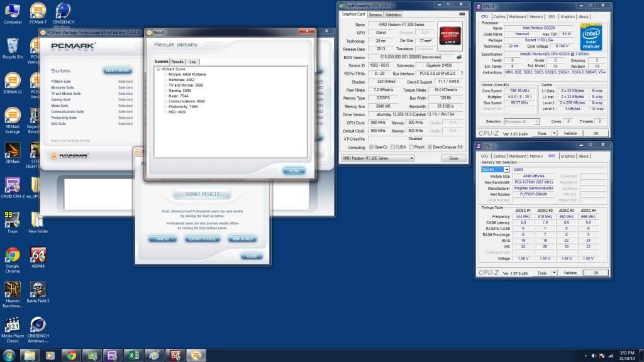Click the volume icon in system tray
644x362 pixels.
coord(594,356)
